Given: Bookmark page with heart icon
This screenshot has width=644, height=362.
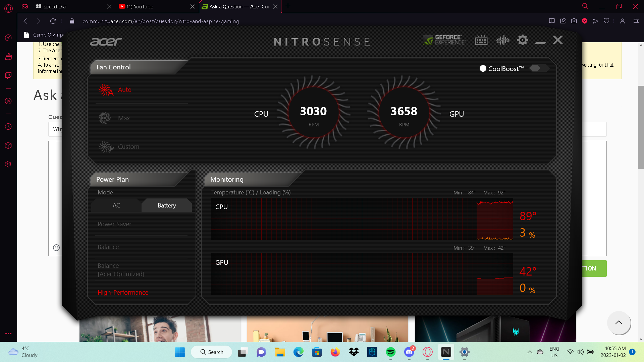Looking at the screenshot, I should (x=606, y=21).
